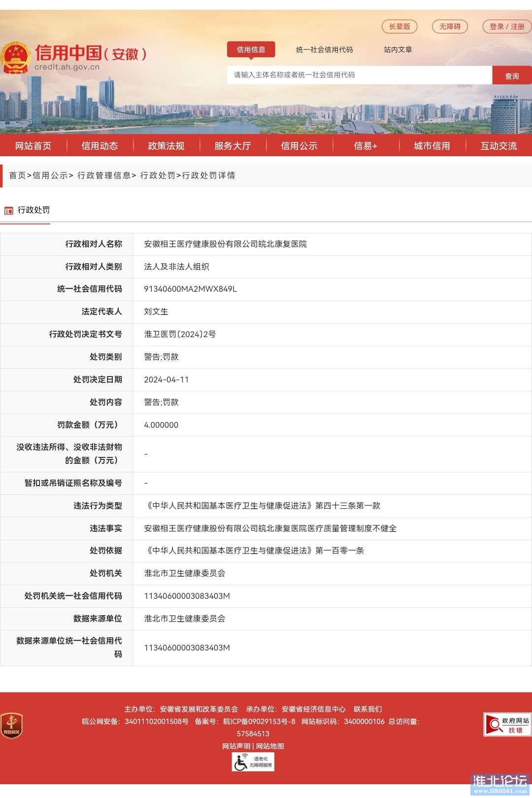Switch to 站内文章 search tab

398,50
